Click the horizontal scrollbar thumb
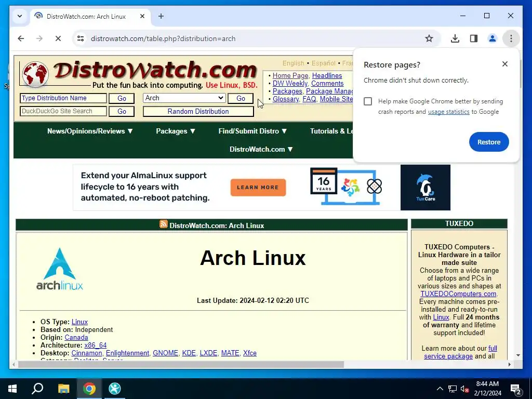 tap(181, 364)
